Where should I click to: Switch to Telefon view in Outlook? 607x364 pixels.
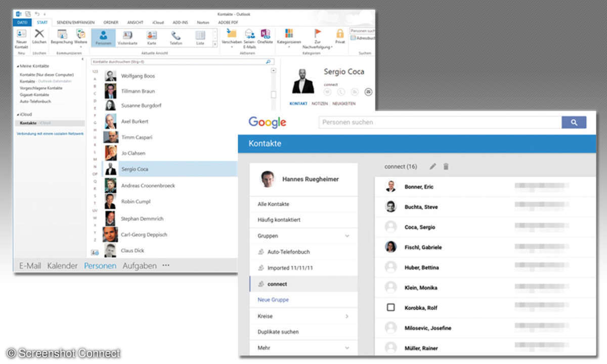[x=176, y=35]
